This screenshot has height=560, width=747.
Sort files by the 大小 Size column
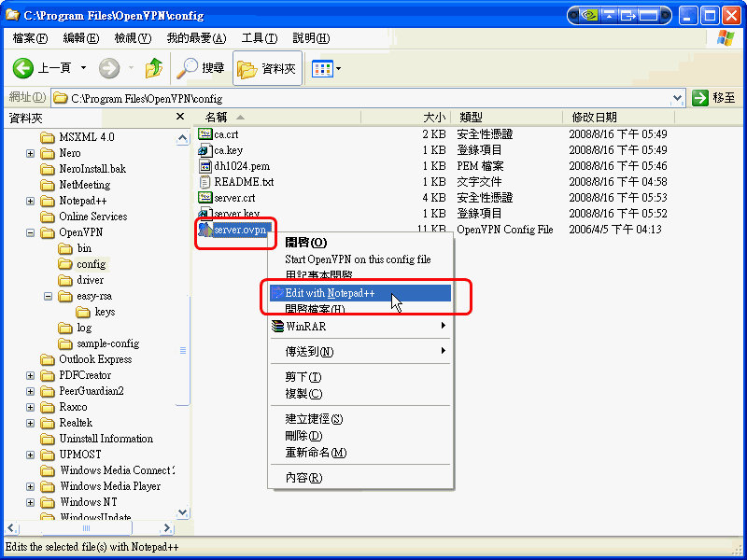[405, 118]
